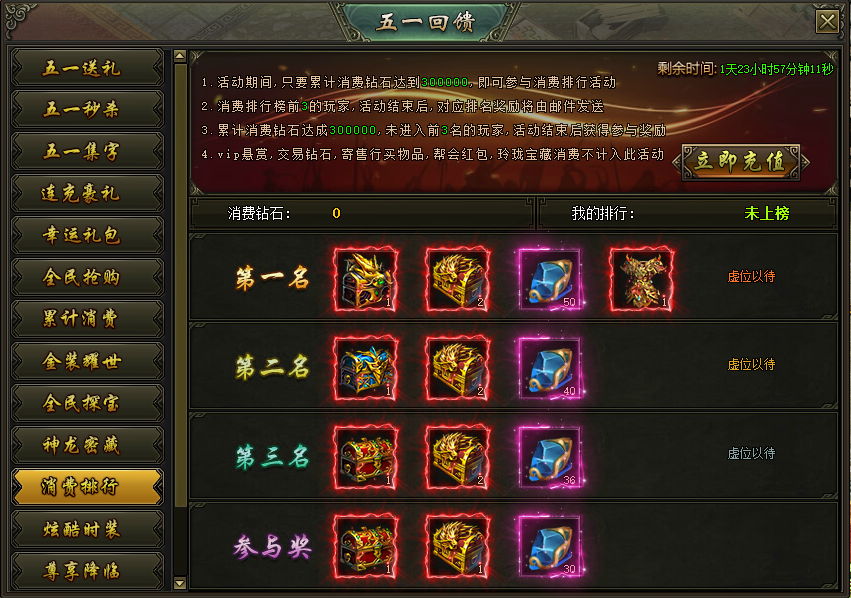
Task: Open the 五一送礼 tab
Action: (x=87, y=67)
